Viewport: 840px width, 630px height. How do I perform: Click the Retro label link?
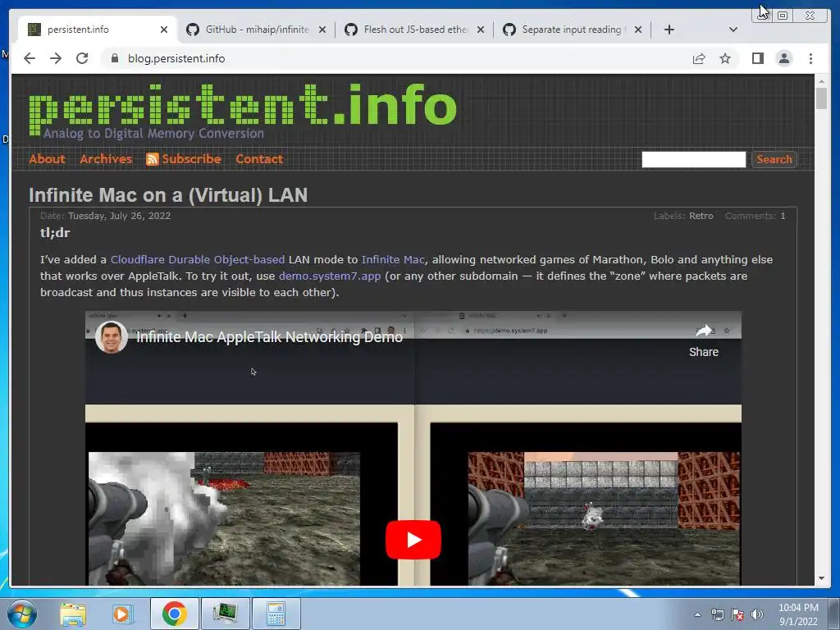(701, 216)
